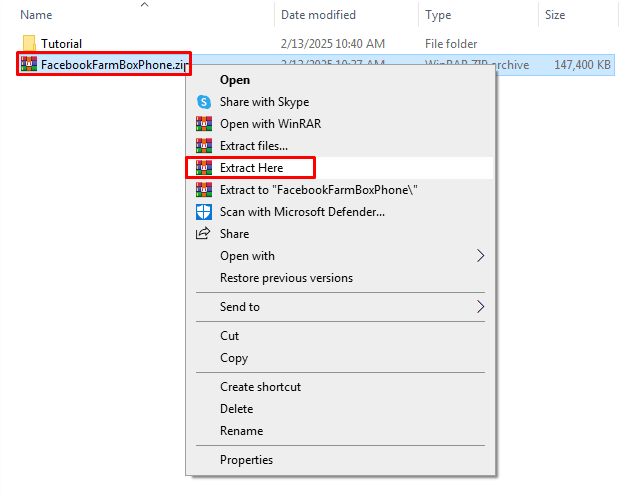Select Delete from the context menu
The width and height of the screenshot is (629, 495).
pos(236,409)
